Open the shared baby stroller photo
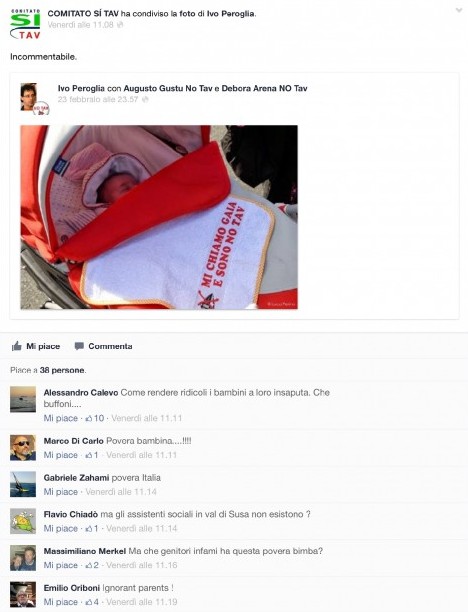Viewport: 468px width, 612px height. [159, 217]
